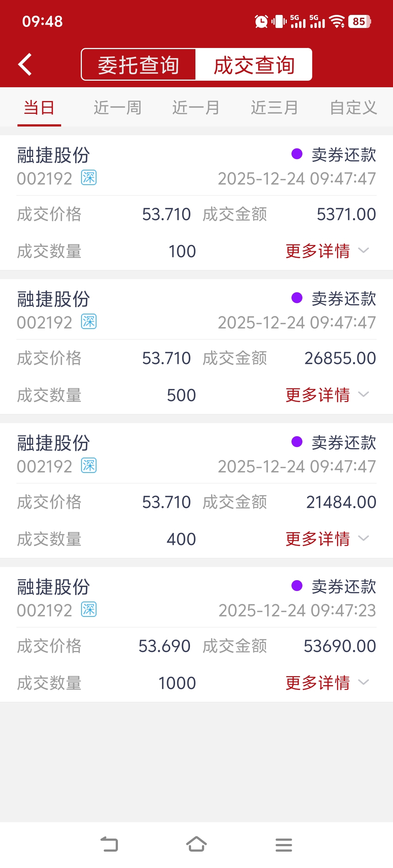The image size is (393, 868).
Task: Switch to 委托查询 segment
Action: (139, 65)
